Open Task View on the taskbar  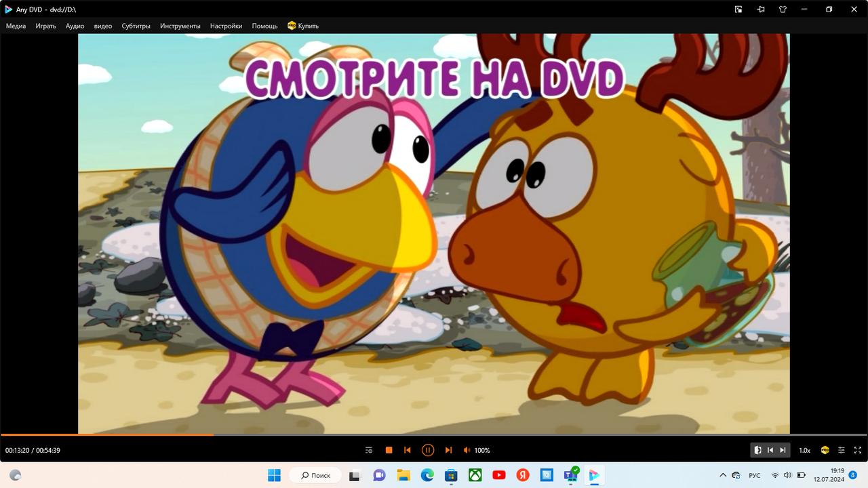click(354, 475)
